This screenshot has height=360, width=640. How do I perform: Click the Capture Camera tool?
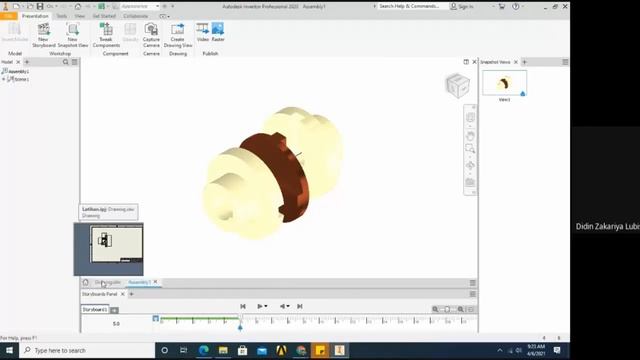[151, 35]
